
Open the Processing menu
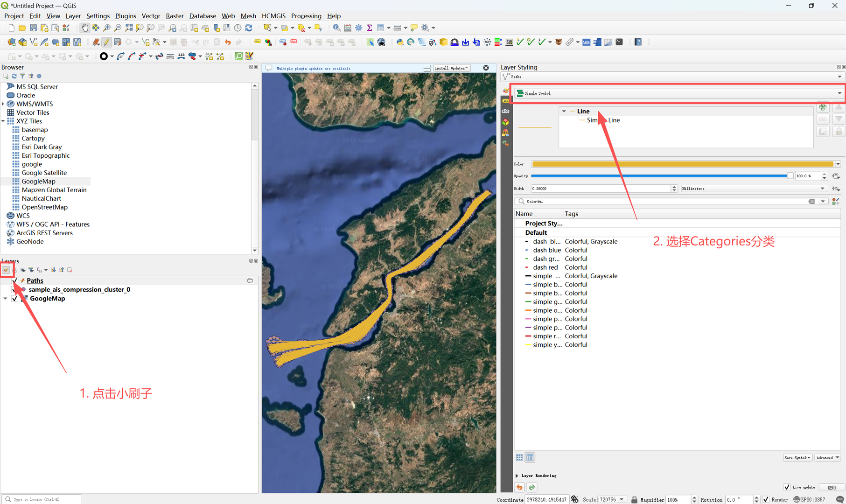pos(306,16)
